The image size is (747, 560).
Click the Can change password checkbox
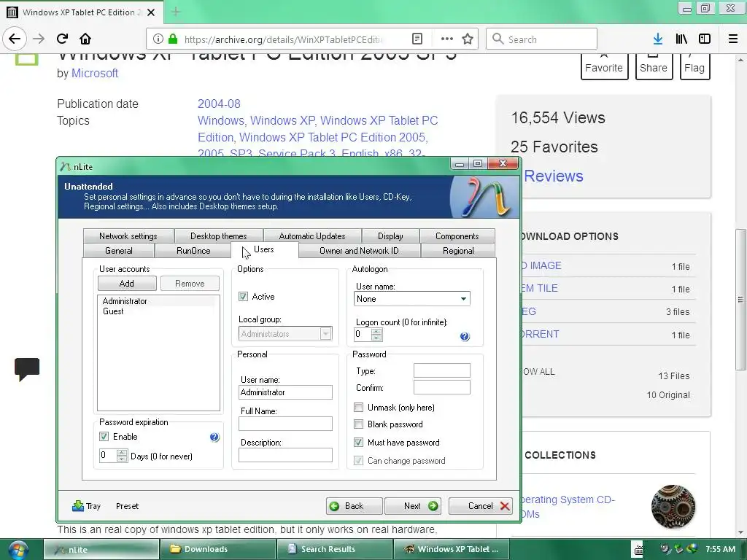click(358, 461)
